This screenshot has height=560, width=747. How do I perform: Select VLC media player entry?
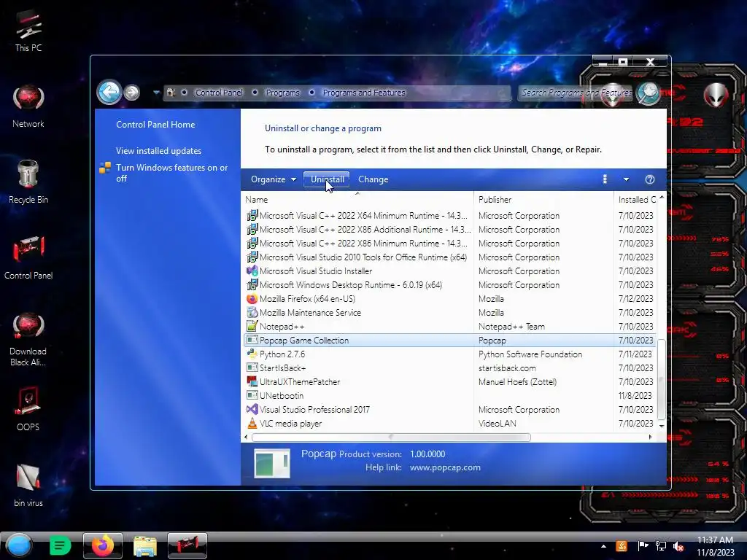[449, 423]
